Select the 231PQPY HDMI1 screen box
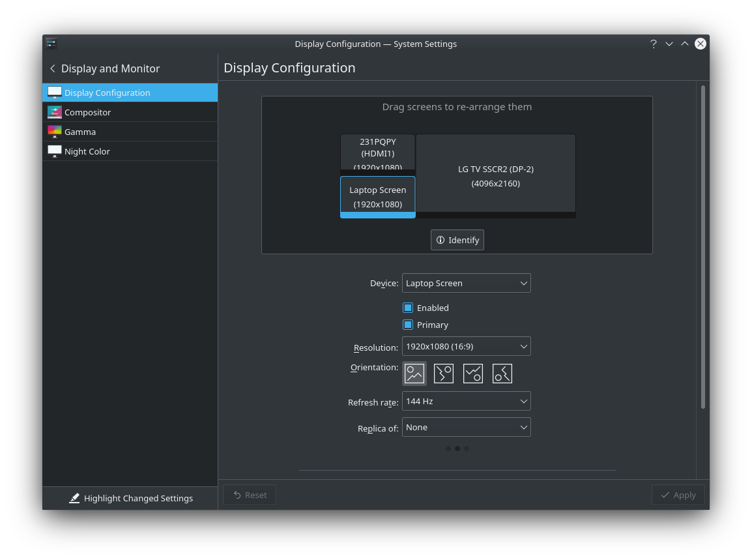 [x=378, y=155]
